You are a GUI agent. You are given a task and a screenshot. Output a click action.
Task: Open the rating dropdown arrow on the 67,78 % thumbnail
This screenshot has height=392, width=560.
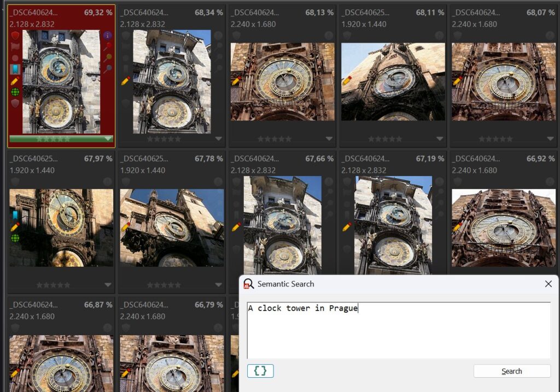(x=219, y=285)
